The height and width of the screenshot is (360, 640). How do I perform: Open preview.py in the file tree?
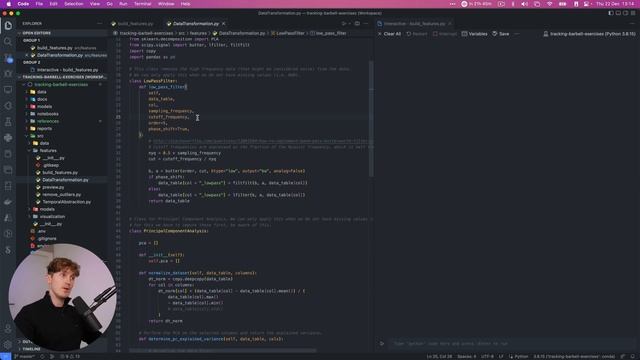click(x=53, y=187)
